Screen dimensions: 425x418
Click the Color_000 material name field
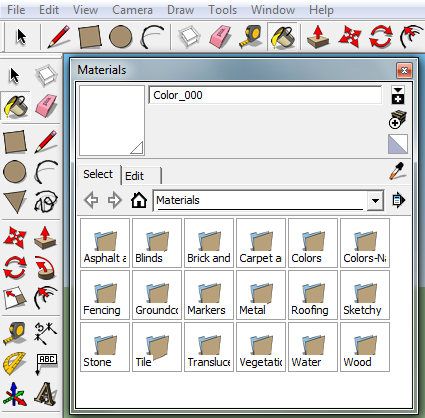click(x=265, y=95)
